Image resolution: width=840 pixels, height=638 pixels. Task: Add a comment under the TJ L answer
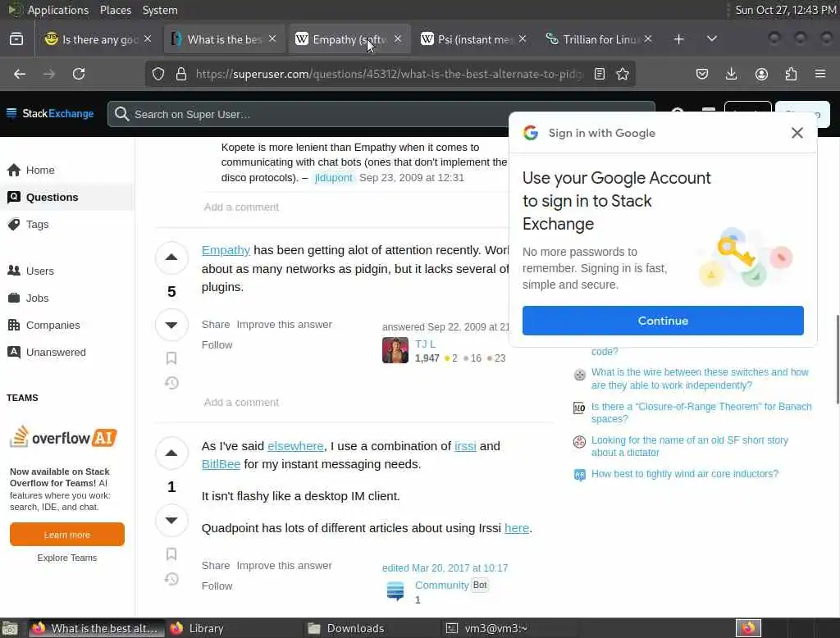click(x=241, y=403)
